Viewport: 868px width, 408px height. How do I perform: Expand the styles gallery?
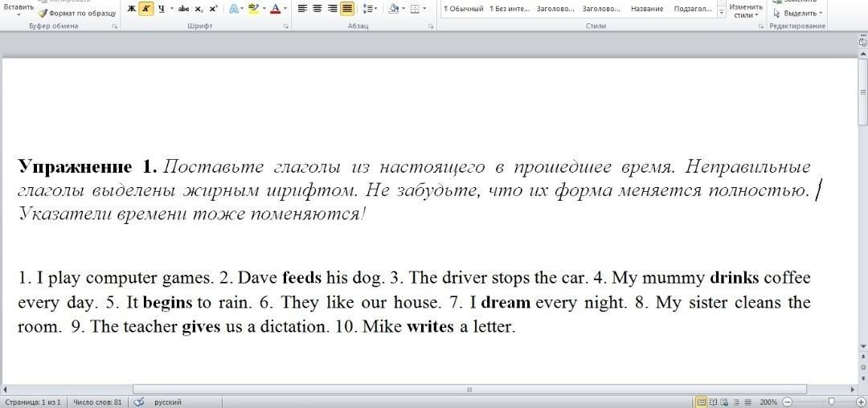(721, 13)
